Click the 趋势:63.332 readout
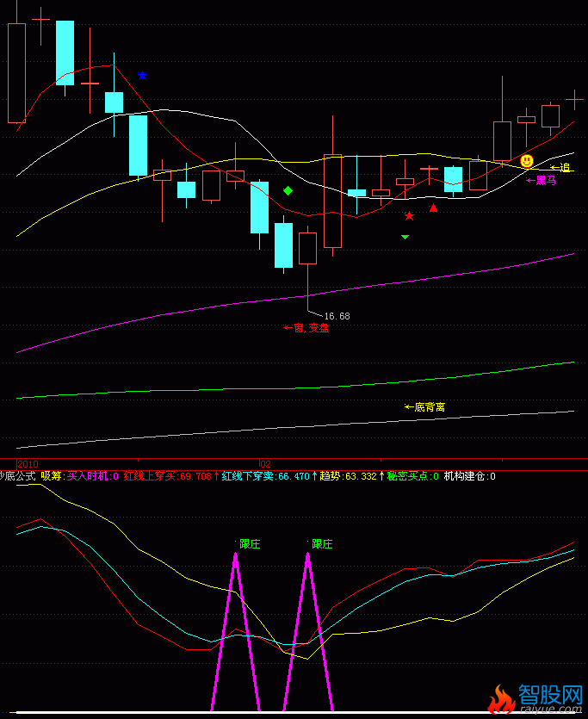The image size is (588, 719). (x=349, y=476)
